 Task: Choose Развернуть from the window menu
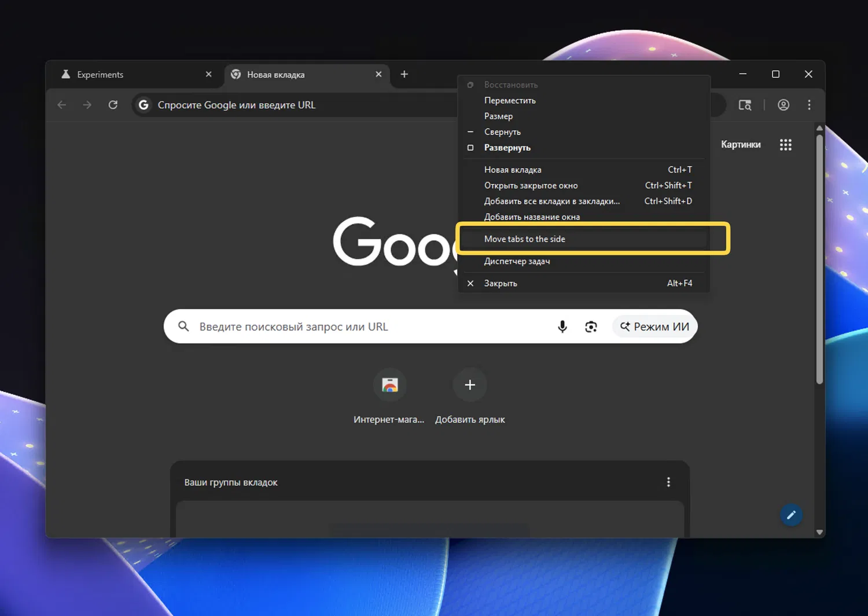583,148
